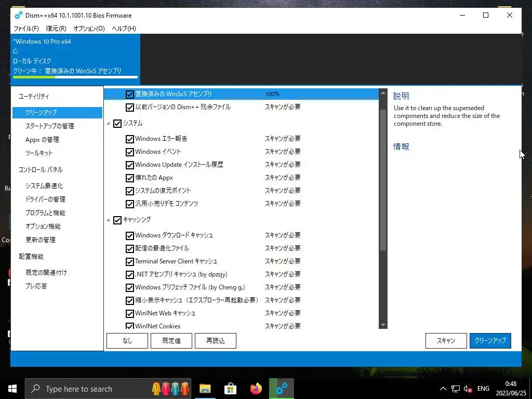Image resolution: width=532 pixels, height=399 pixels.
Task: Collapse the システム group arrow
Action: click(x=108, y=124)
